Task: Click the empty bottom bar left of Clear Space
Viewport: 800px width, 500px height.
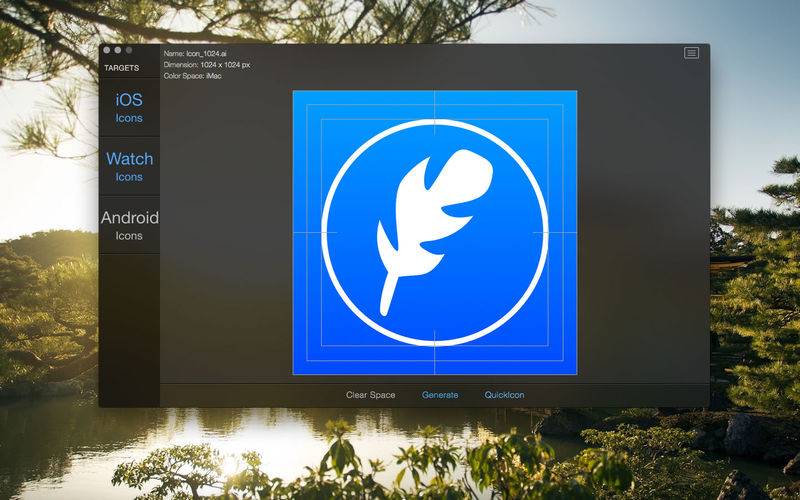Action: (250, 395)
